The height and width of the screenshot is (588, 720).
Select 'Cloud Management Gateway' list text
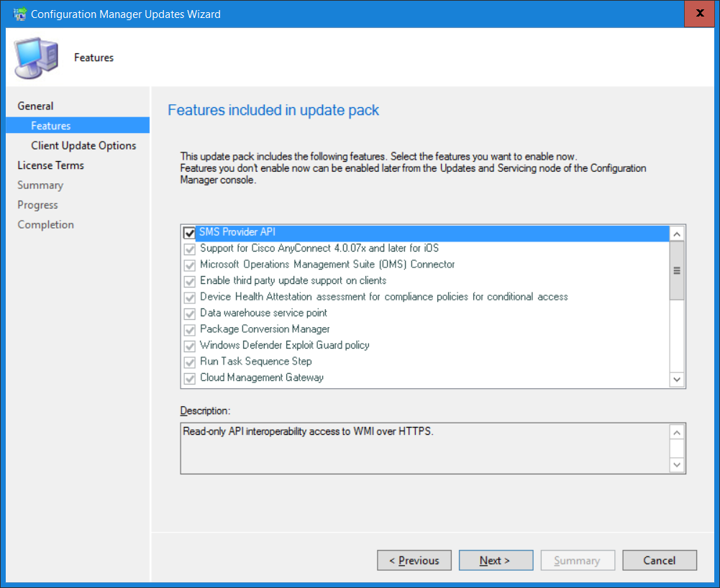pos(262,378)
